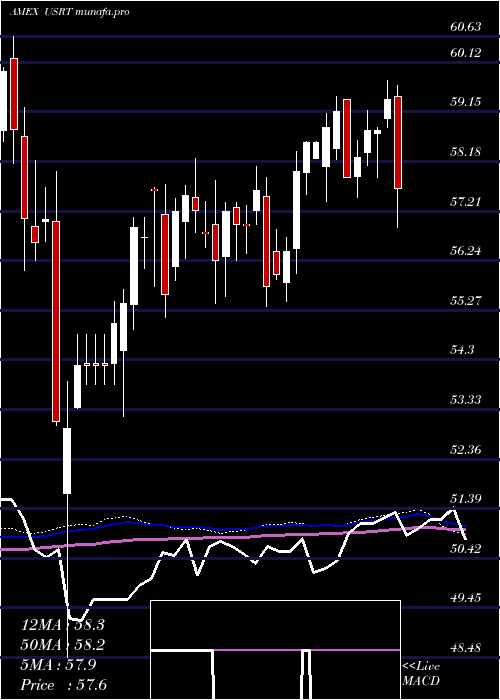Click the last red candlestick on the right
The height and width of the screenshot is (700, 500).
(398, 142)
